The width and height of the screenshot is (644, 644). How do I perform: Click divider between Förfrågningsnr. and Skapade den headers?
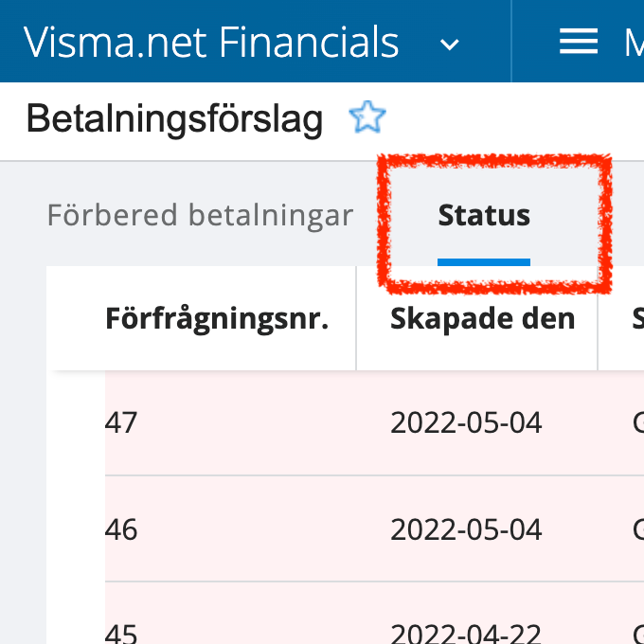coord(356,318)
